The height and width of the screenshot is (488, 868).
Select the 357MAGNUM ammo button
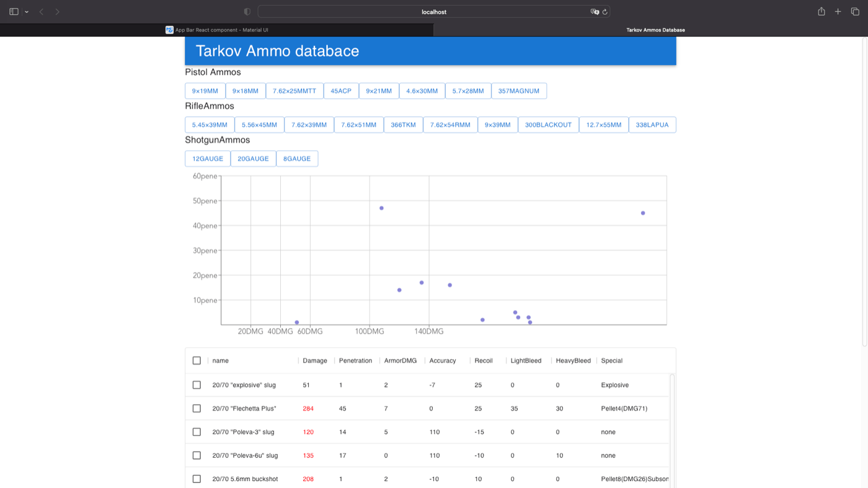click(x=519, y=91)
